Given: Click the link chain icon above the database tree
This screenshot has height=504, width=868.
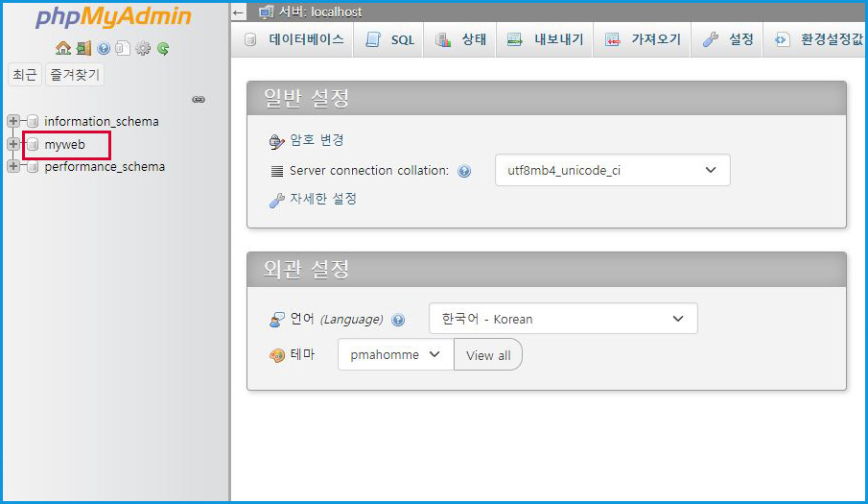Looking at the screenshot, I should point(199,99).
